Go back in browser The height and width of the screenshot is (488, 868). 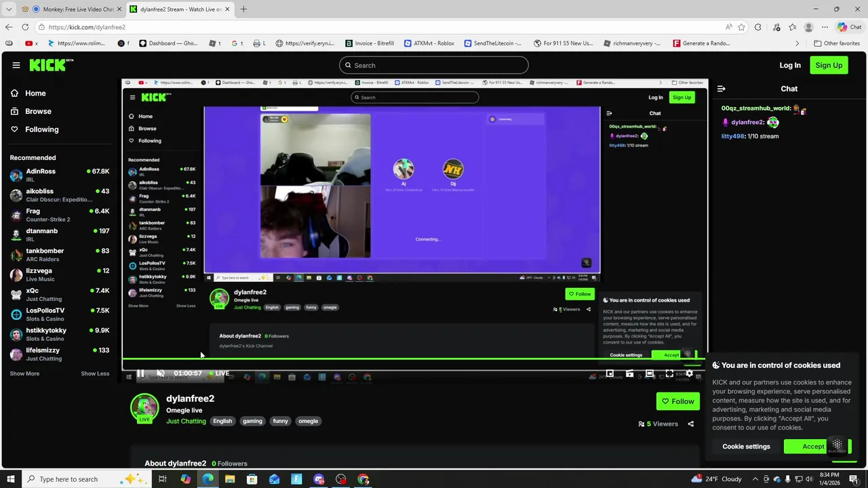click(8, 27)
